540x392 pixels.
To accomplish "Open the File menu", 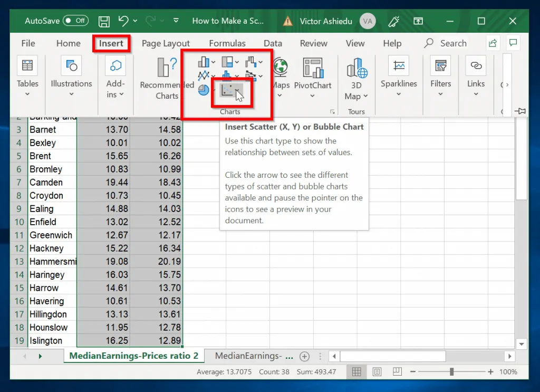I will tap(28, 43).
